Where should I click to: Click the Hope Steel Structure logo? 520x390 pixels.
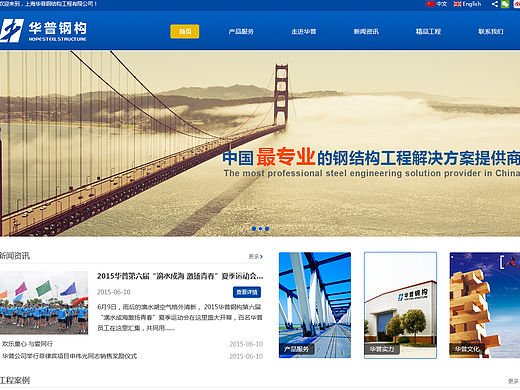click(43, 31)
